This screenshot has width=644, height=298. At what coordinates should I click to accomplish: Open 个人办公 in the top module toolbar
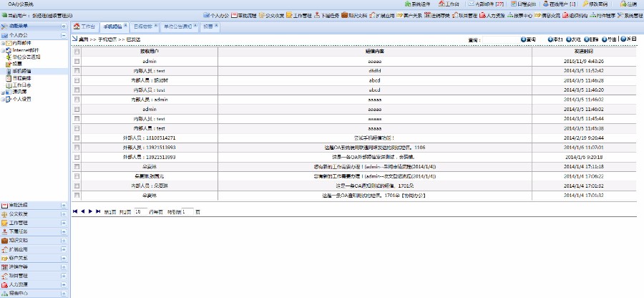coord(216,15)
